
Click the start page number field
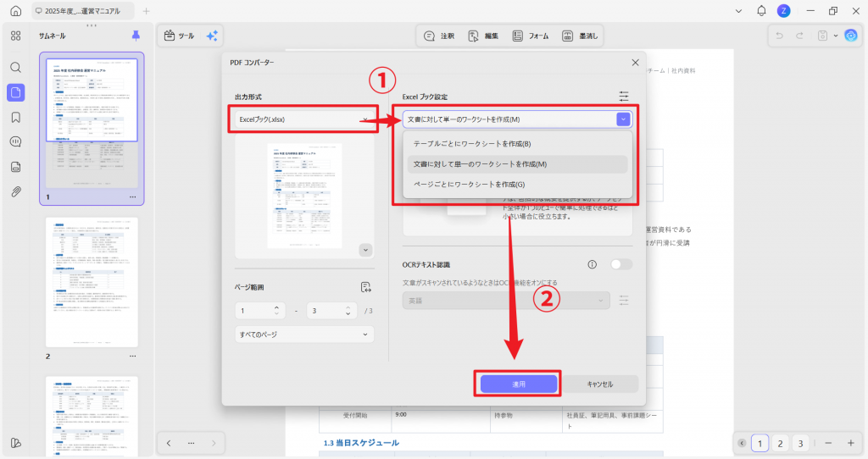[x=260, y=311]
